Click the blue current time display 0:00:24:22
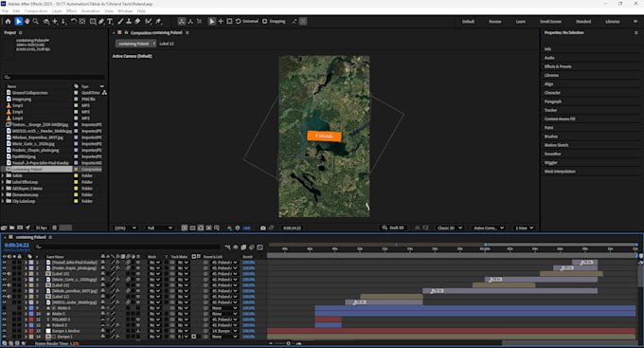The width and height of the screenshot is (644, 348). 17,246
